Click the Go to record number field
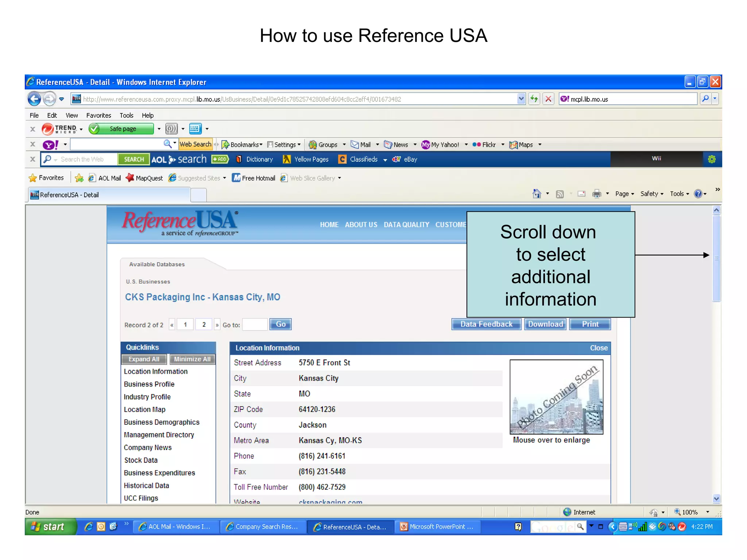Viewport: 747px width, 560px height. click(255, 324)
